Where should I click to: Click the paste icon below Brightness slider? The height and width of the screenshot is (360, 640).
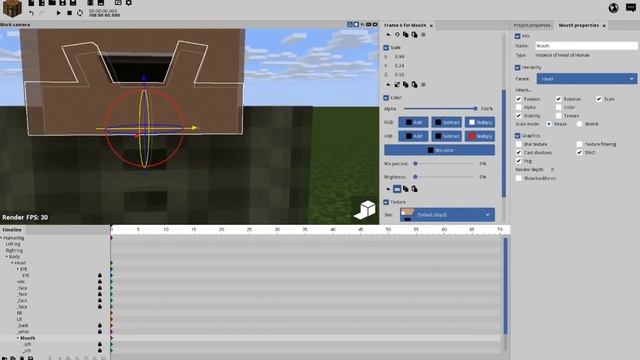point(414,189)
